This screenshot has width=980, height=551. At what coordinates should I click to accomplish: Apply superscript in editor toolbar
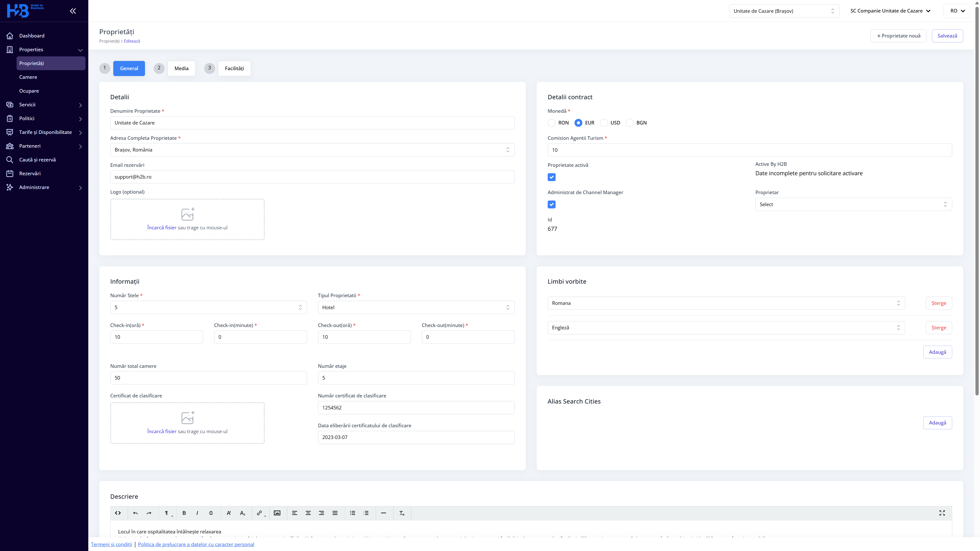tap(229, 513)
